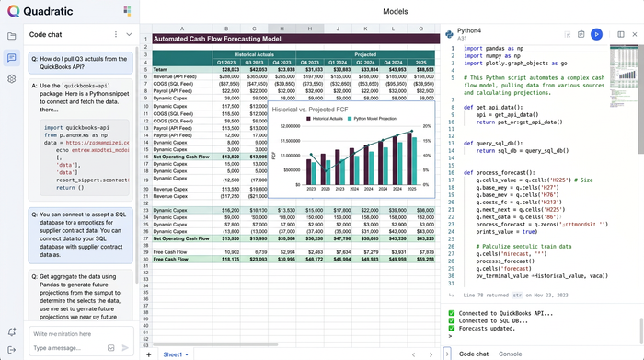The height and width of the screenshot is (360, 644).
Task: Click the Net Operating Cash Flow cell in row 27
Action: [181, 238]
